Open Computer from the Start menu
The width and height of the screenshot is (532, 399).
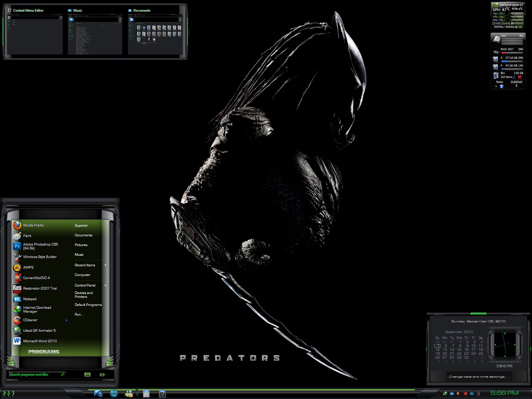coord(82,275)
